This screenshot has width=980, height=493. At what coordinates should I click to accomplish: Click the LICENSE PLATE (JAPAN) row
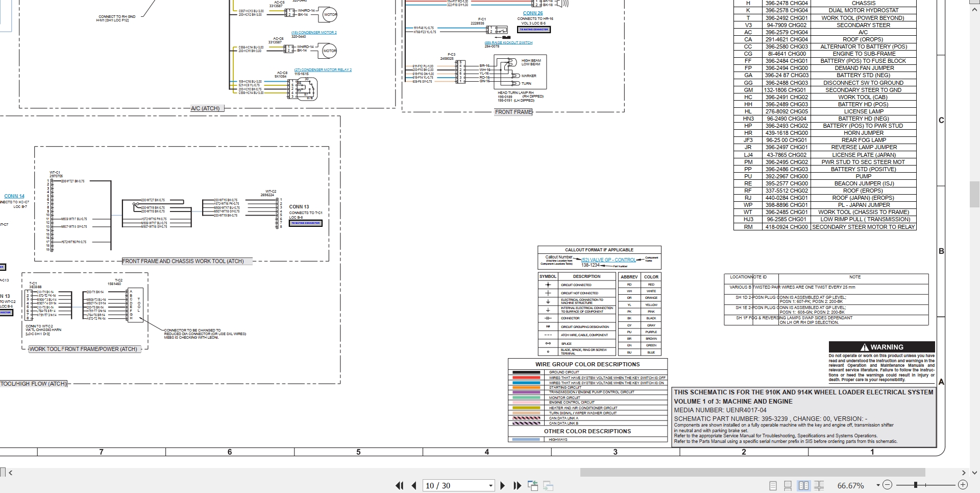(825, 155)
